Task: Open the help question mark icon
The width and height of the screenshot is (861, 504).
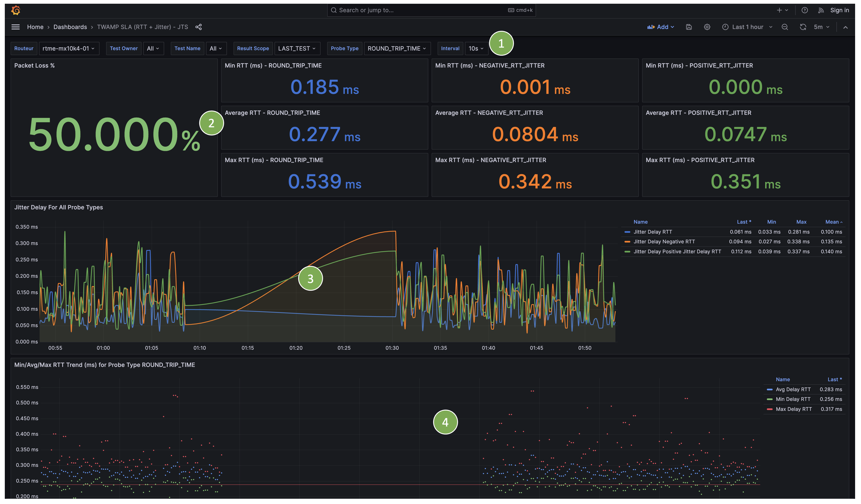Action: click(805, 10)
